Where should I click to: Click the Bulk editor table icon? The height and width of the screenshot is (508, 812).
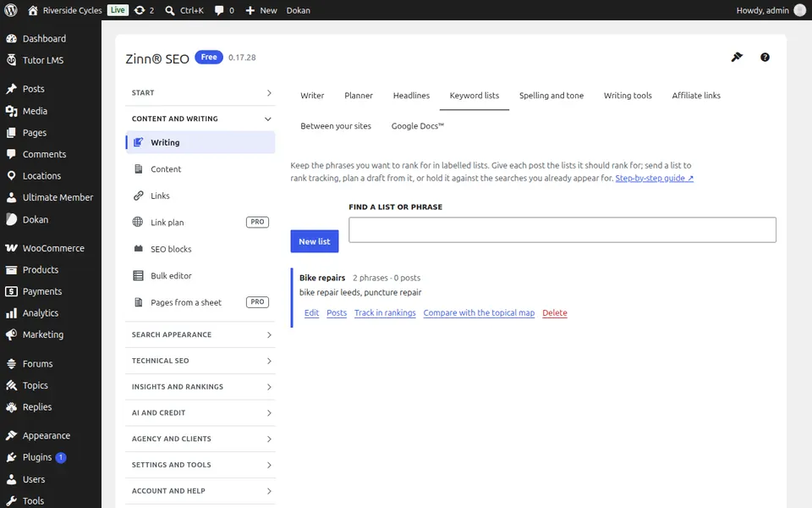(138, 276)
